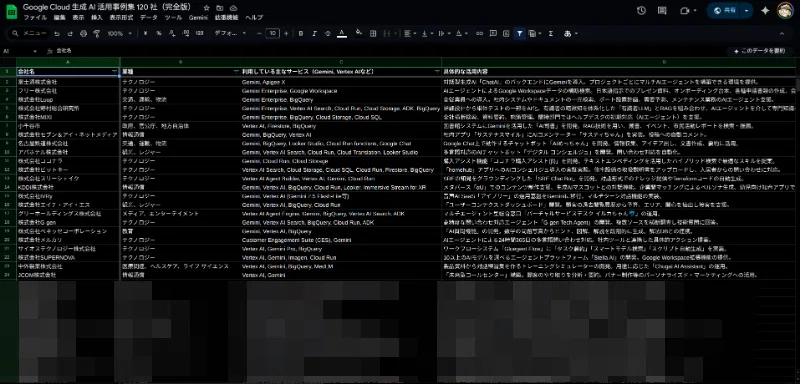Open the 編集 menu
Image resolution: width=800 pixels, height=384 pixels.
click(60, 17)
